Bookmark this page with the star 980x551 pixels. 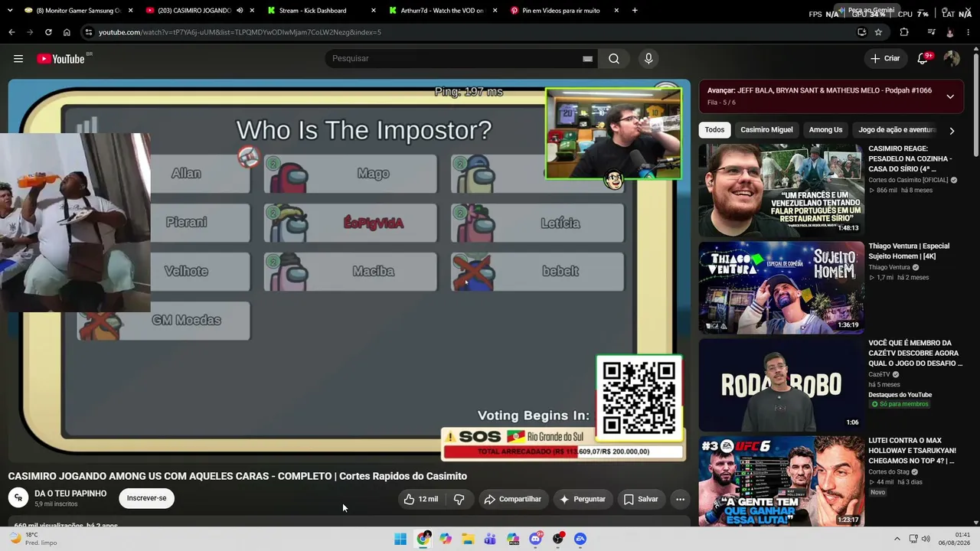pos(878,32)
